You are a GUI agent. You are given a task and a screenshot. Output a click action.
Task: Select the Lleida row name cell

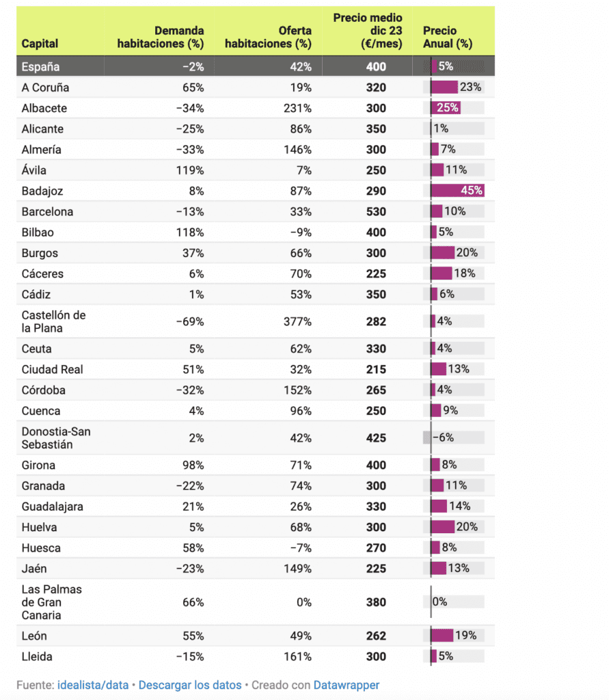[x=37, y=657]
